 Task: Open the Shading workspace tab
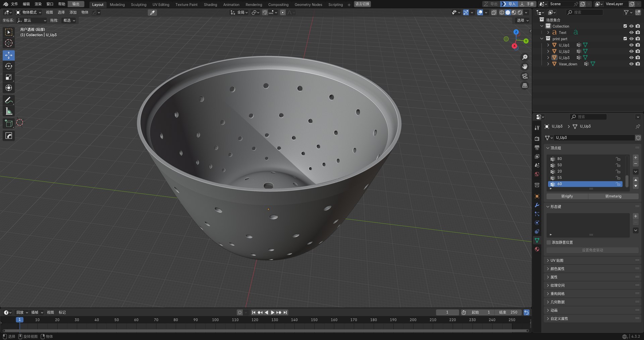point(210,5)
